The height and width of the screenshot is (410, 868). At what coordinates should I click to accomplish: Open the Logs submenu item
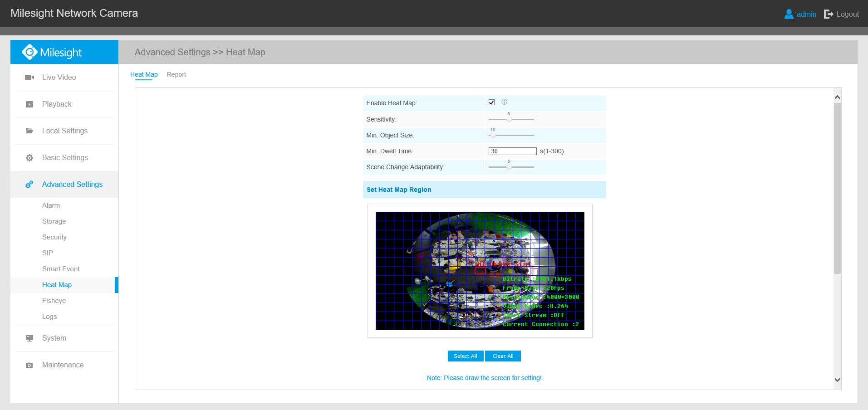49,317
